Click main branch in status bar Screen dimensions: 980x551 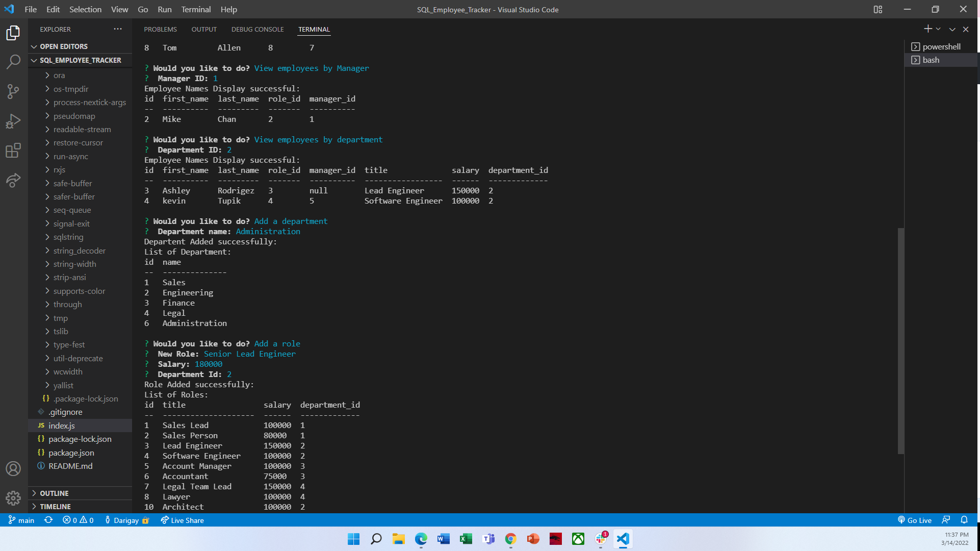tap(21, 520)
